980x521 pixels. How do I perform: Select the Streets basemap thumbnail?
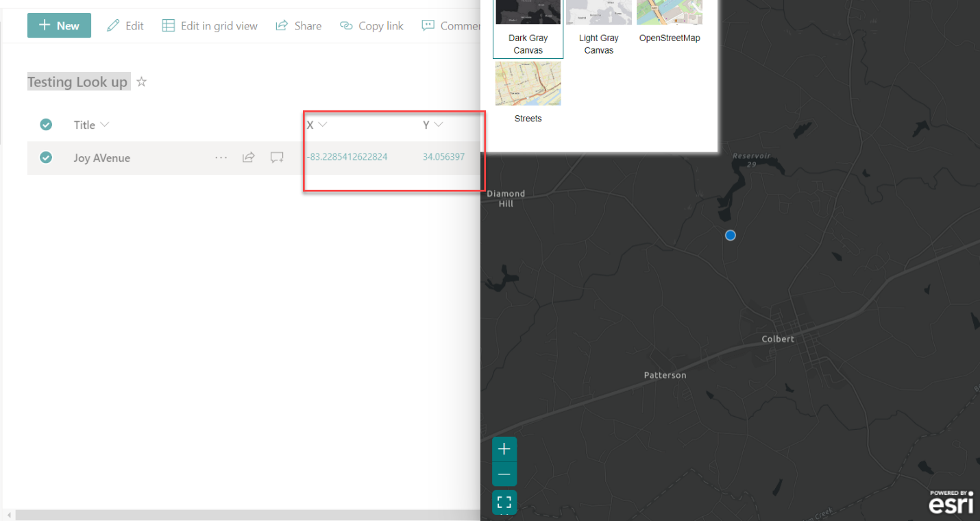[x=528, y=83]
